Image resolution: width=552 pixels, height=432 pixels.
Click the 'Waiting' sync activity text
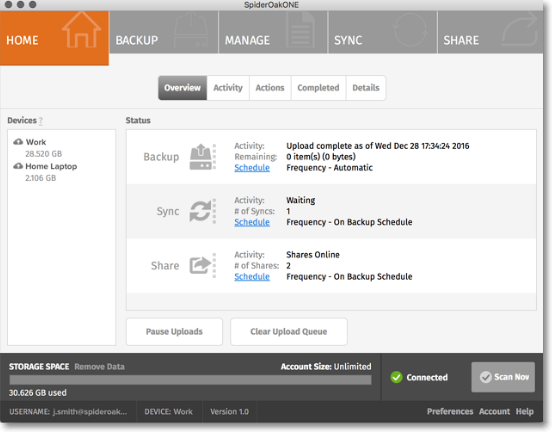click(x=301, y=200)
